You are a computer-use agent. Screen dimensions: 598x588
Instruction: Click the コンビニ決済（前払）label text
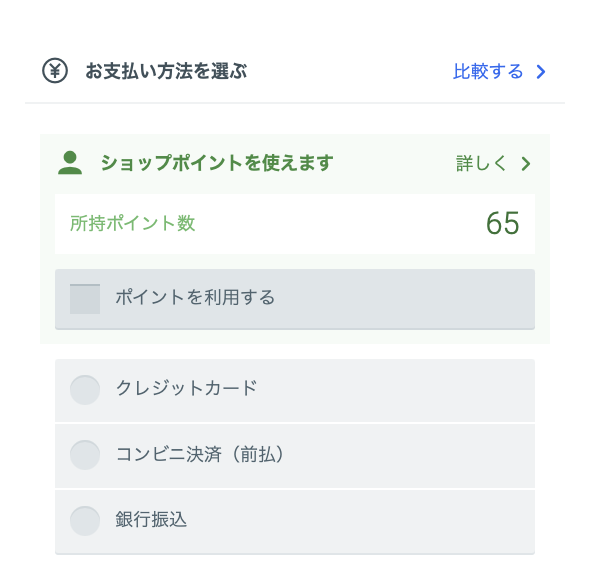200,454
